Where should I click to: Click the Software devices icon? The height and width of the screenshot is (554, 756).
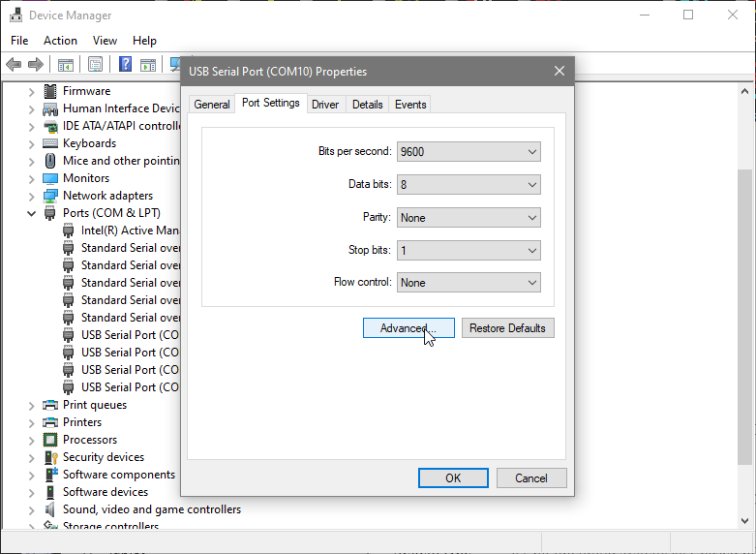pos(50,492)
